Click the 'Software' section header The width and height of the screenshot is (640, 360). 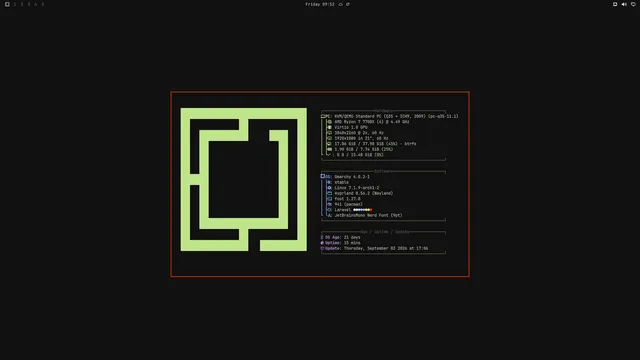[383, 171]
